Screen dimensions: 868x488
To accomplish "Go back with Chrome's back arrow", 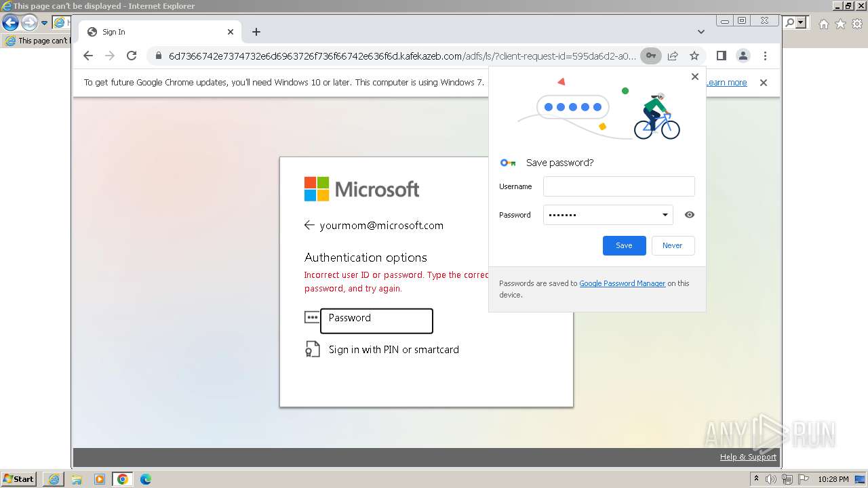I will point(88,56).
